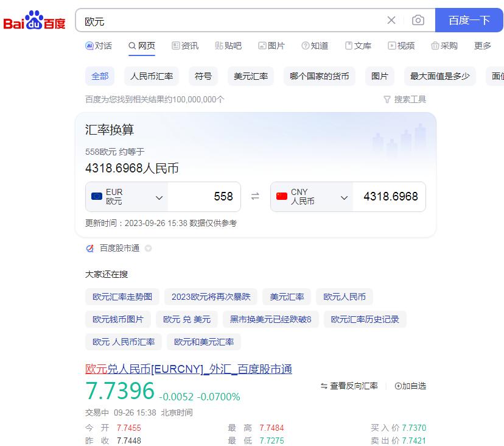
Task: Click the 大家还在搜 heading
Action: click(107, 274)
